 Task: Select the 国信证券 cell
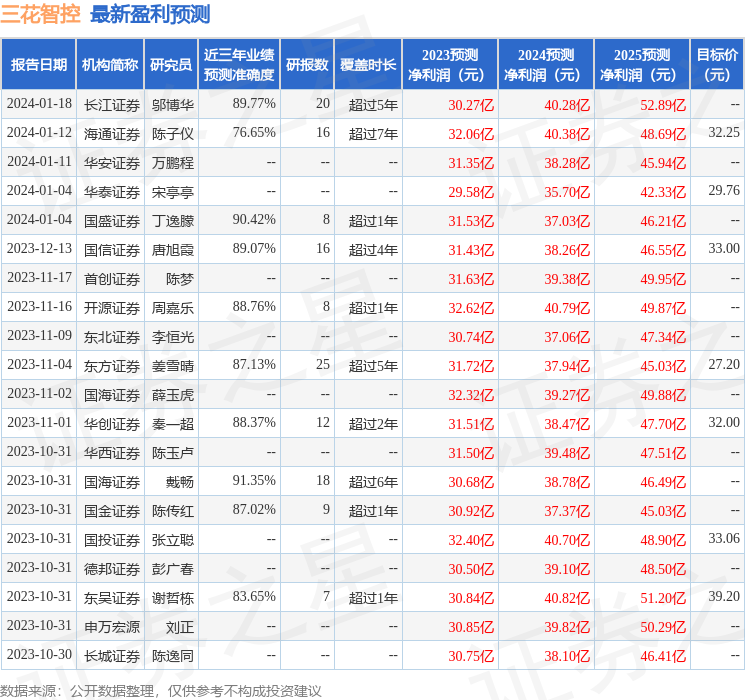(112, 250)
